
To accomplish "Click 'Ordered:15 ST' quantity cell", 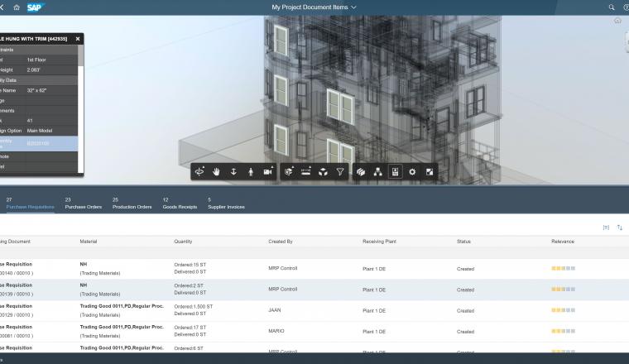I will (x=190, y=265).
